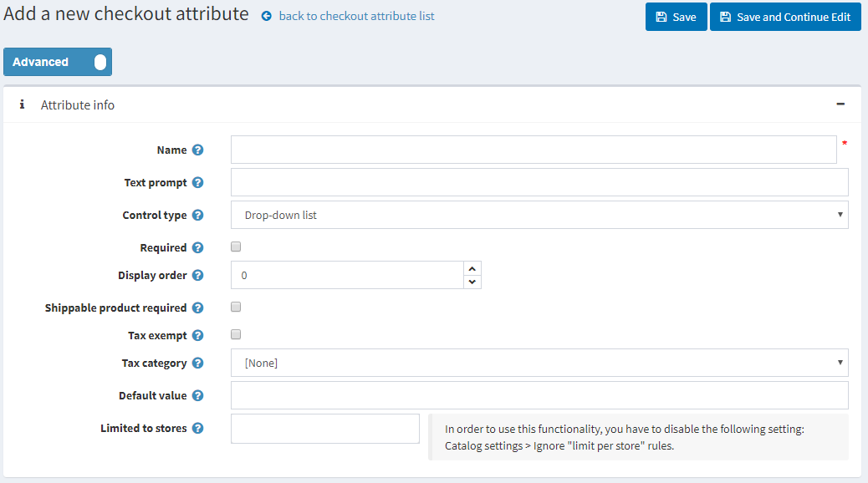868x483 pixels.
Task: Click the circular back arrow icon in the header
Action: tap(266, 16)
